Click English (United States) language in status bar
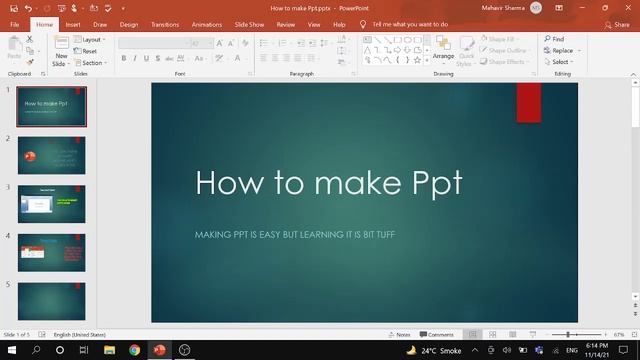 pyautogui.click(x=80, y=335)
